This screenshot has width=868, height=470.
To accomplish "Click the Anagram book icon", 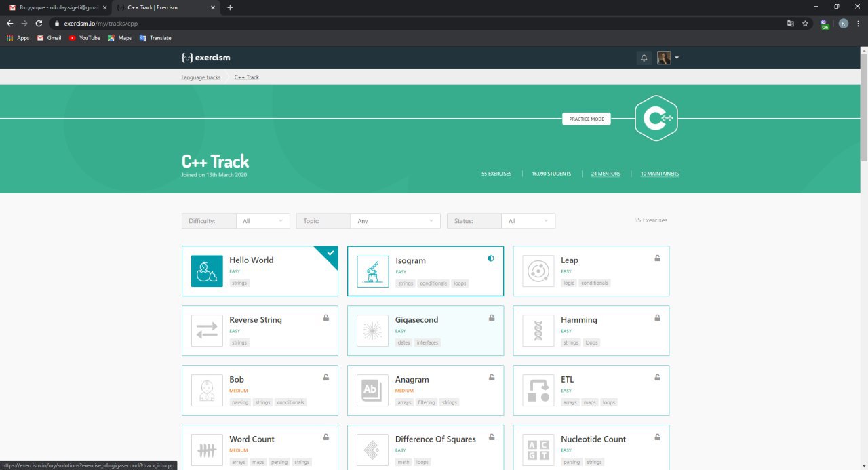I will click(x=373, y=391).
